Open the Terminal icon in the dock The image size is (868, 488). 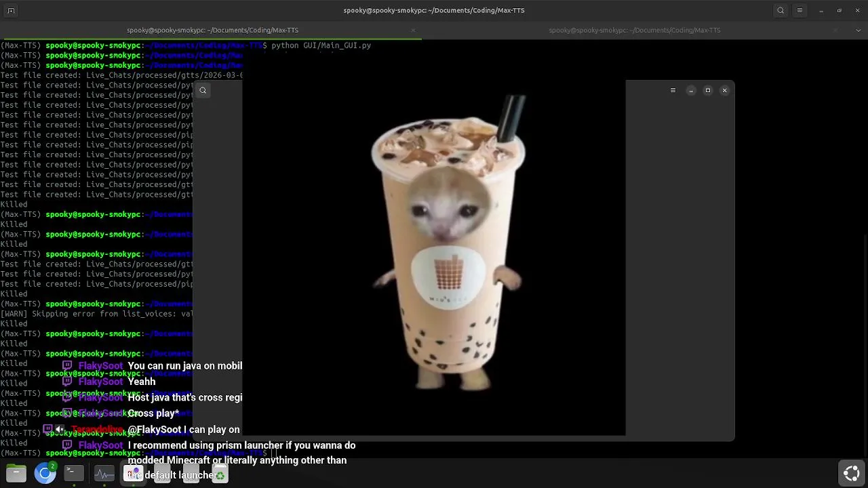click(x=74, y=473)
